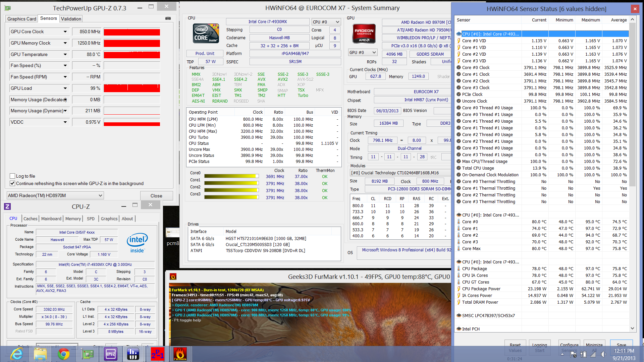Viewport: 644px width, 362px height.
Task: Open the Crucial CT102464BF160B.M16 memory module selector
Action: click(400, 173)
